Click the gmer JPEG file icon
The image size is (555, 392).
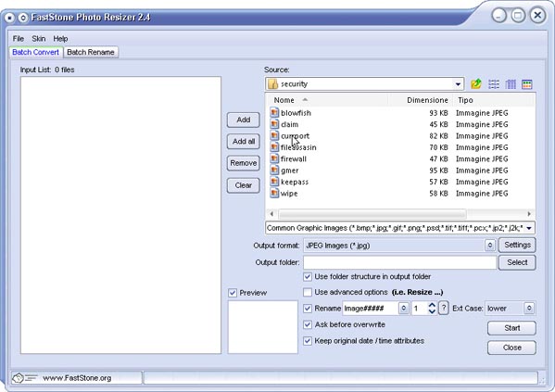tap(274, 170)
